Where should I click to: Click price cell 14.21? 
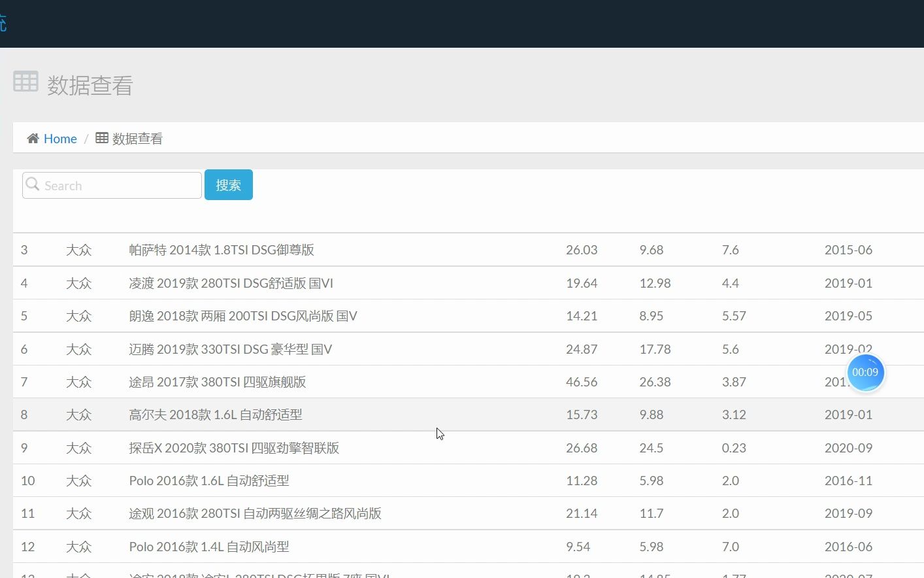pos(582,316)
